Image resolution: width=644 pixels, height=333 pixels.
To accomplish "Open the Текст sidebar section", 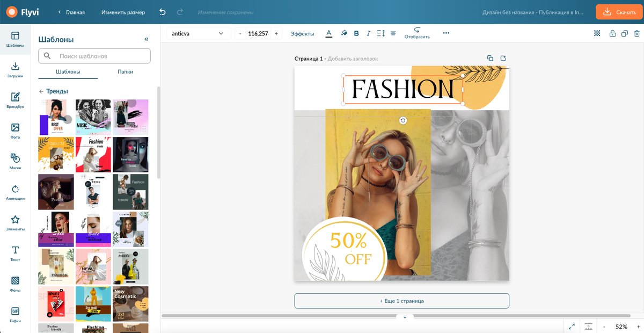I will [15, 254].
